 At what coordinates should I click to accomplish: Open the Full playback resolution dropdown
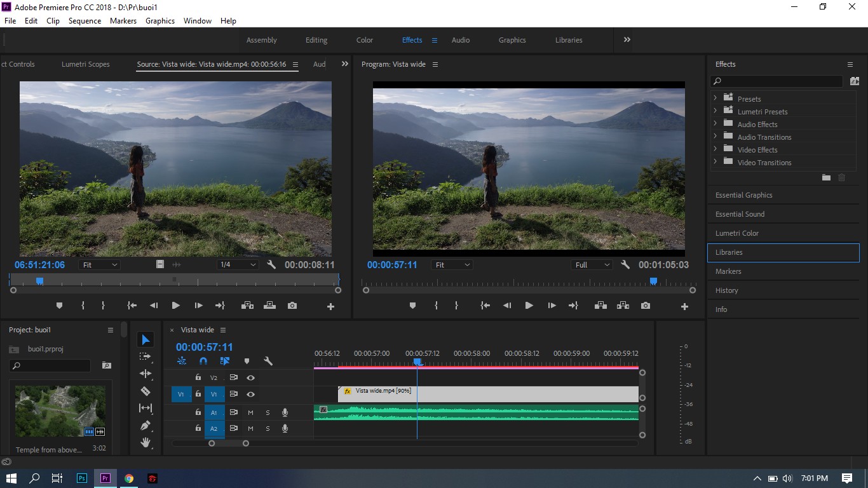[592, 265]
